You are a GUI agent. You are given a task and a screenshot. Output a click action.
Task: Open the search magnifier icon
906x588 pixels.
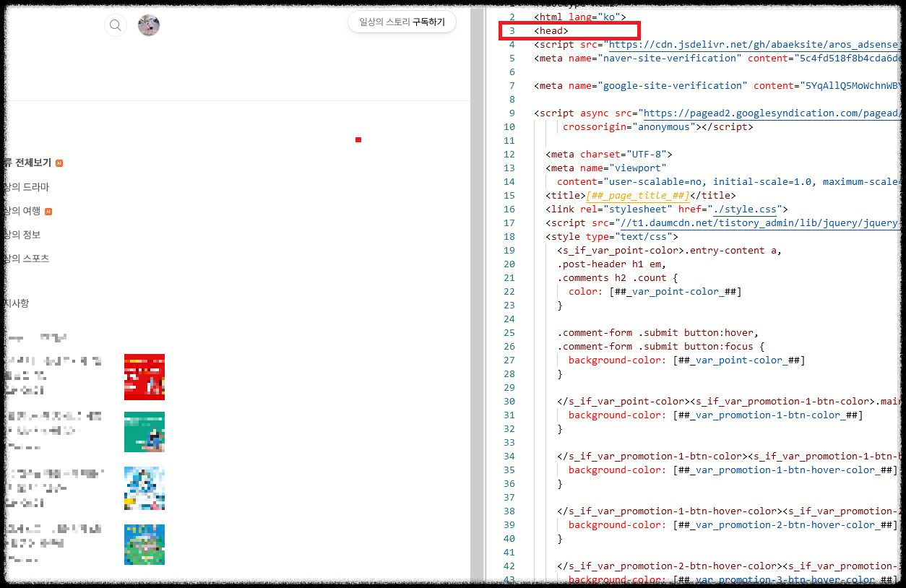[x=115, y=26]
